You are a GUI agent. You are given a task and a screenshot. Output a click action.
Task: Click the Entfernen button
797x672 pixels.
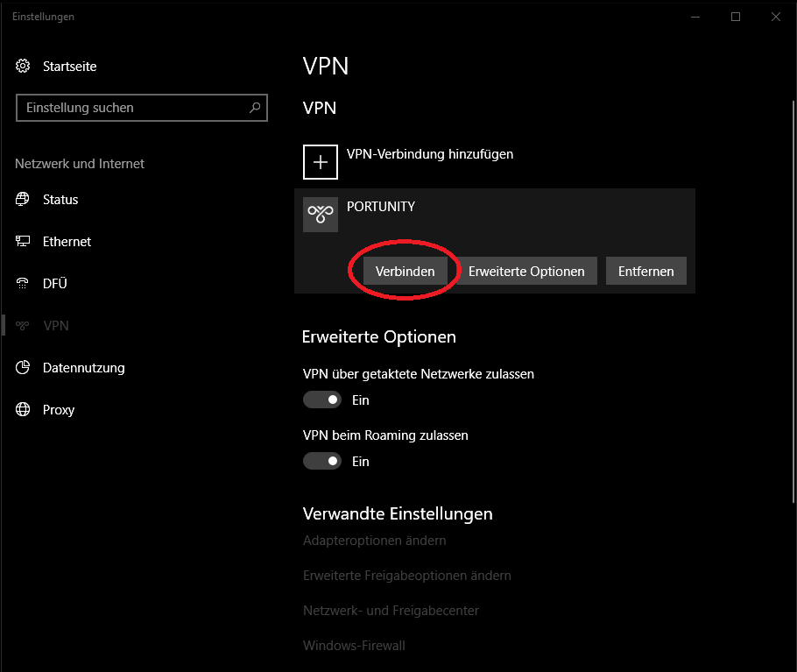(645, 272)
